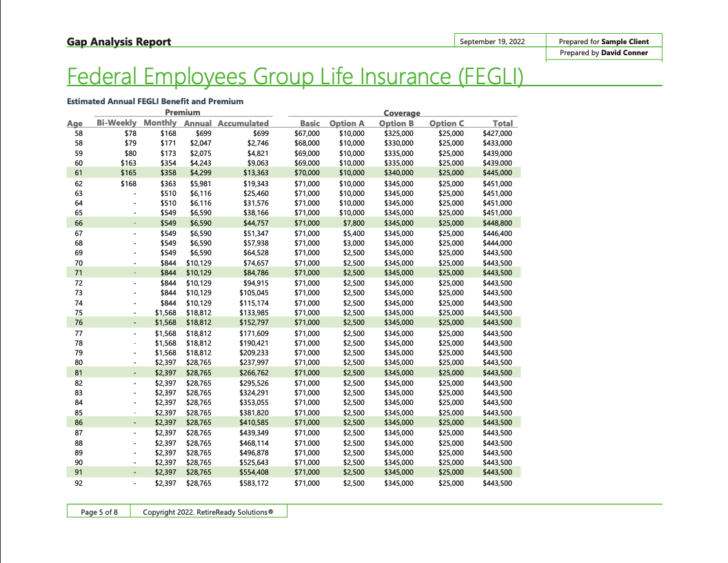
Task: Click age '92' in last row
Action: [x=79, y=483]
